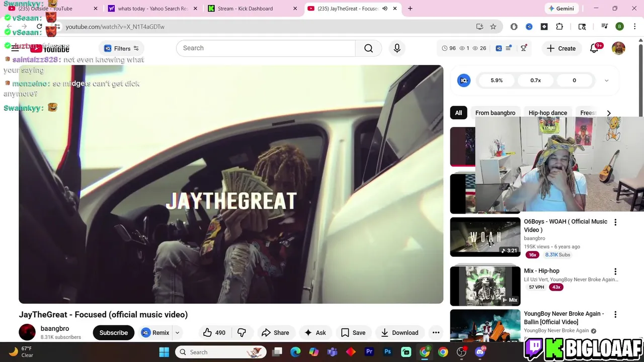This screenshot has height=362, width=644.
Task: Open OBS Studio from the taskbar
Action: (461, 352)
